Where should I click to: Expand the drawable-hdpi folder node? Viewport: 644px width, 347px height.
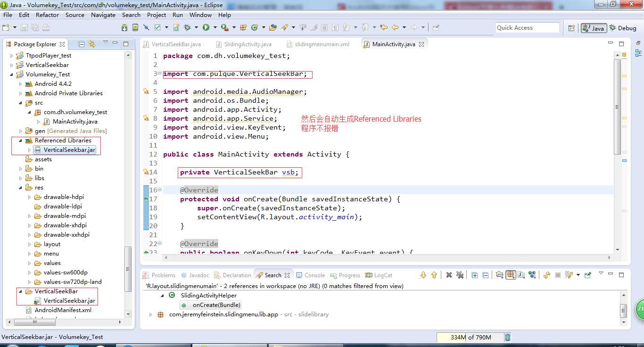(30, 197)
